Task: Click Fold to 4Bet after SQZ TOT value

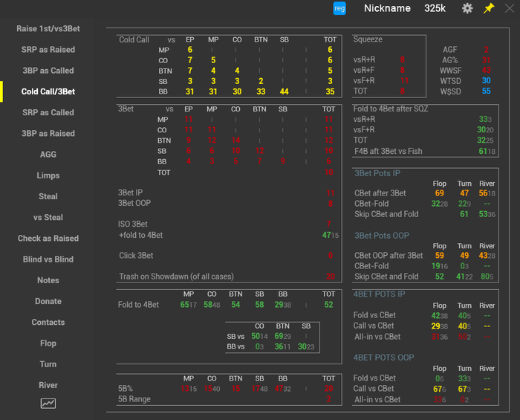Action: (485, 140)
